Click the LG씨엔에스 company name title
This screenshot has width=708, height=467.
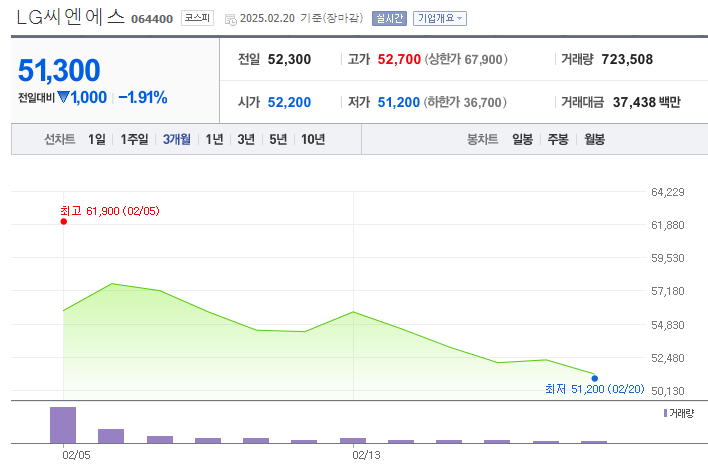70,17
